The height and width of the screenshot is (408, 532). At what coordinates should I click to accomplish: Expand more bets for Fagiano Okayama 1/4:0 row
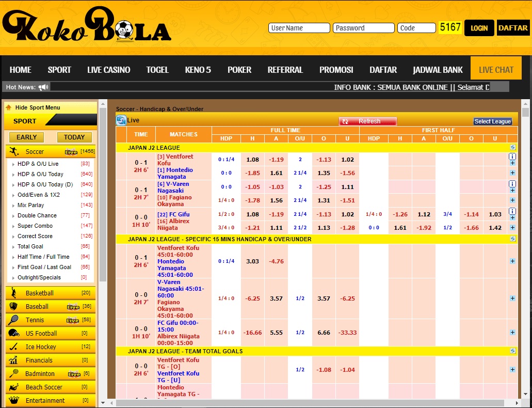click(x=512, y=200)
